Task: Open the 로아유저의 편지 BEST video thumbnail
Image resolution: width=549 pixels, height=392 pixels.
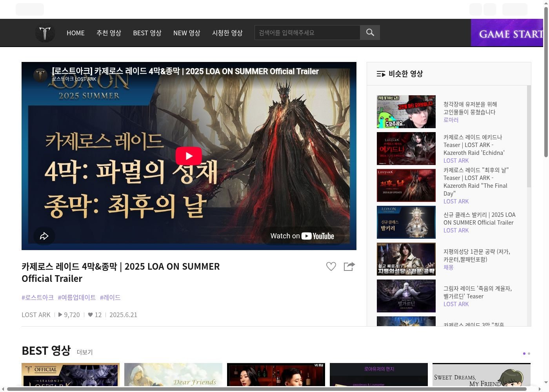Action: click(x=379, y=374)
